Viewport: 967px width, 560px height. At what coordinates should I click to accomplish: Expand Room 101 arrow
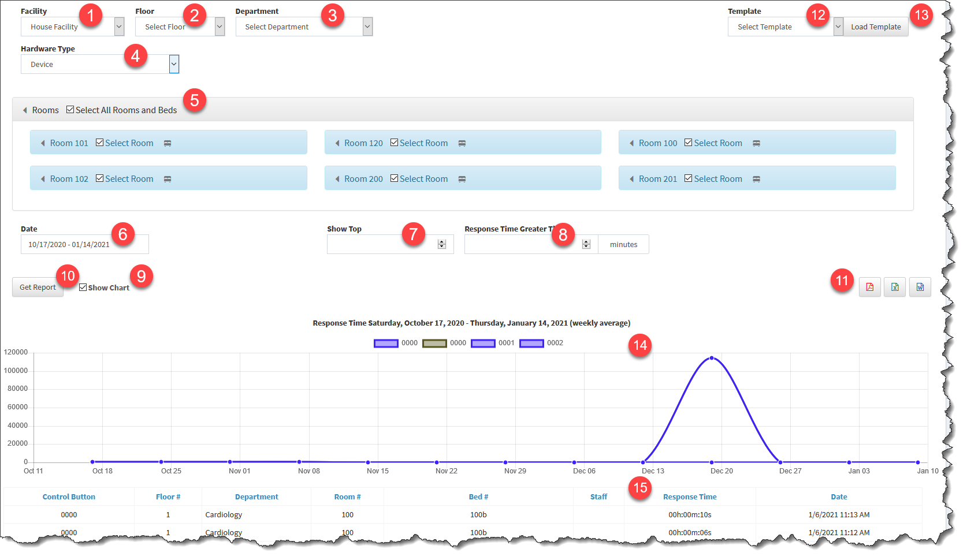point(43,143)
